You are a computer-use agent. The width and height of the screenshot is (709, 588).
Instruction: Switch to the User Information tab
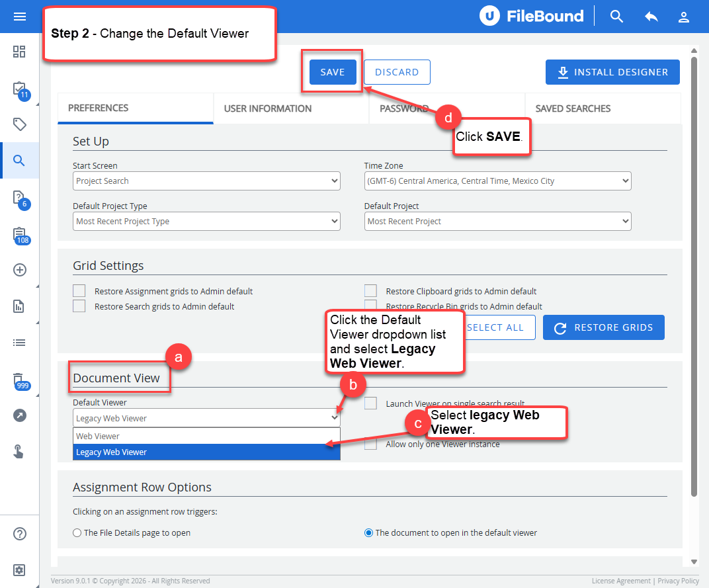click(x=291, y=108)
